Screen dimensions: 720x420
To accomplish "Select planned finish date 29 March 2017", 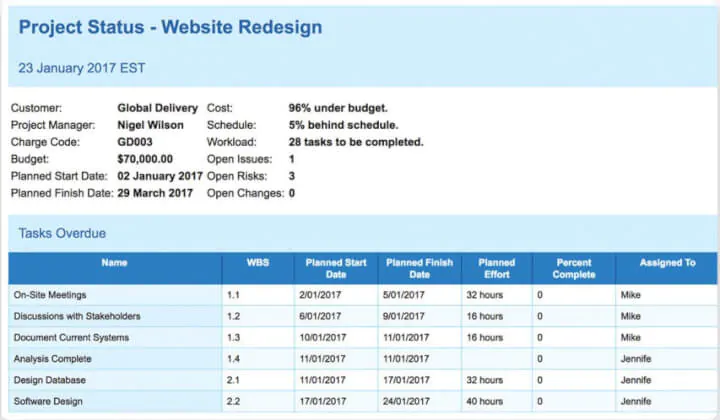I will click(x=155, y=193).
